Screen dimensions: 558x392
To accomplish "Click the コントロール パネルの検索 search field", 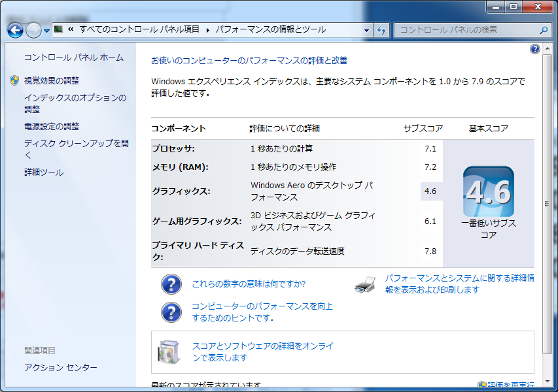I will click(x=472, y=30).
